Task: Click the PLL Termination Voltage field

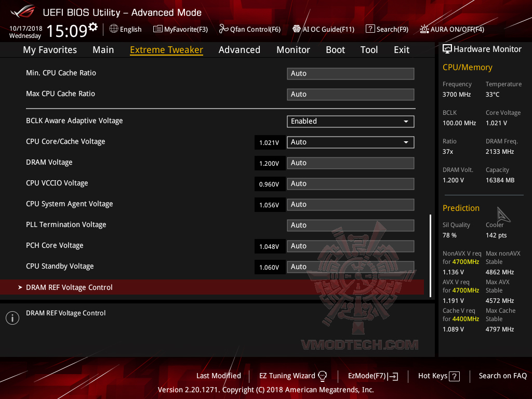Action: point(351,225)
